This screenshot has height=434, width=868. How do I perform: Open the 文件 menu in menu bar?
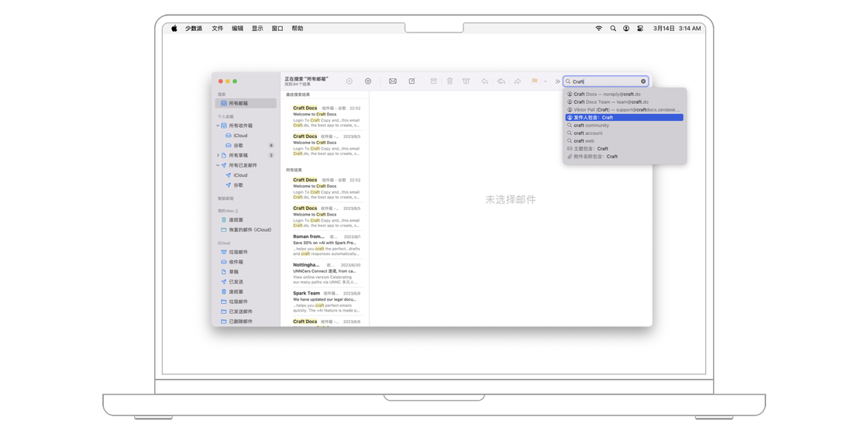tap(217, 29)
